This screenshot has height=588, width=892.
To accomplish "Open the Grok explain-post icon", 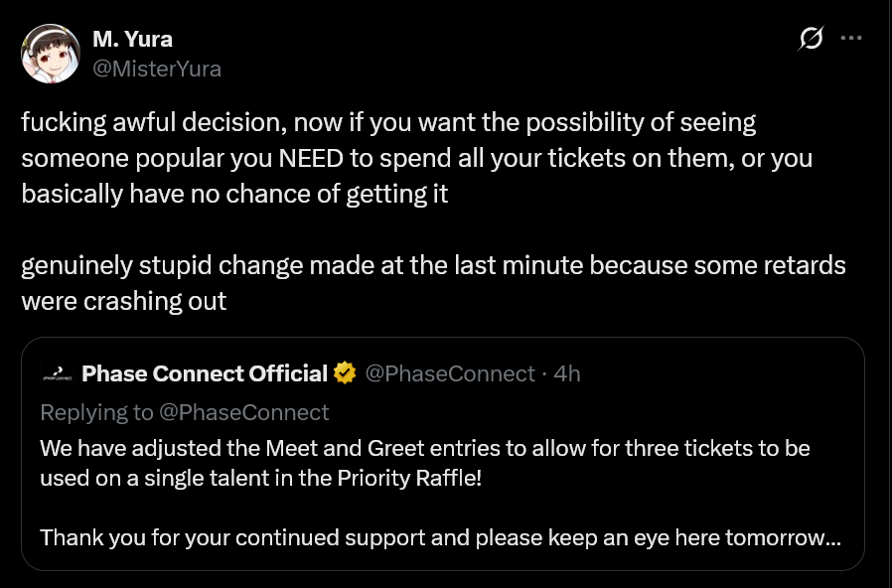I will tap(811, 39).
